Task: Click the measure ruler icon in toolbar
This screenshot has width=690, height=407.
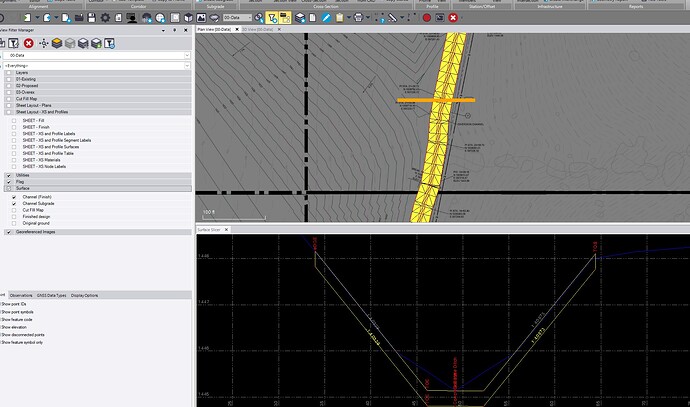Action: coord(392,18)
